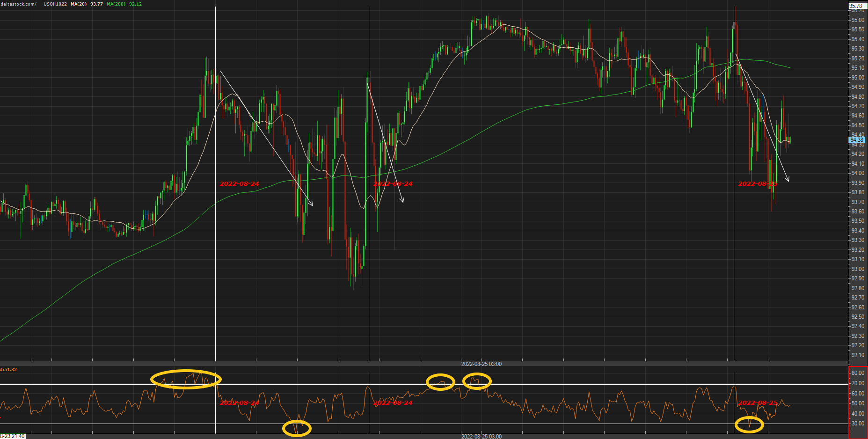Image resolution: width=868 pixels, height=439 pixels.
Task: Click the RSI axis value 80.00
Action: pyautogui.click(x=858, y=373)
